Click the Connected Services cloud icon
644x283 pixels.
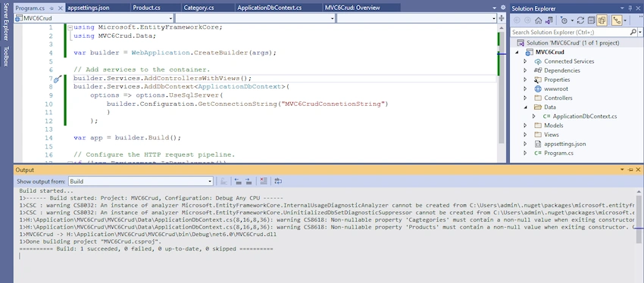tap(538, 61)
